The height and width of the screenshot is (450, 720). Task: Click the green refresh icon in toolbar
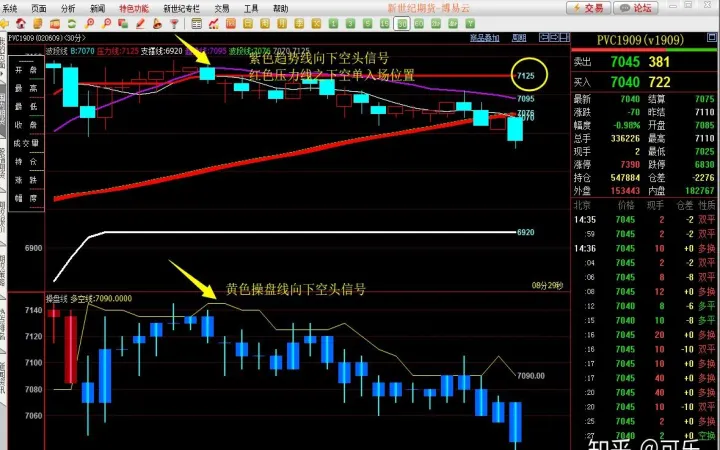[73, 23]
